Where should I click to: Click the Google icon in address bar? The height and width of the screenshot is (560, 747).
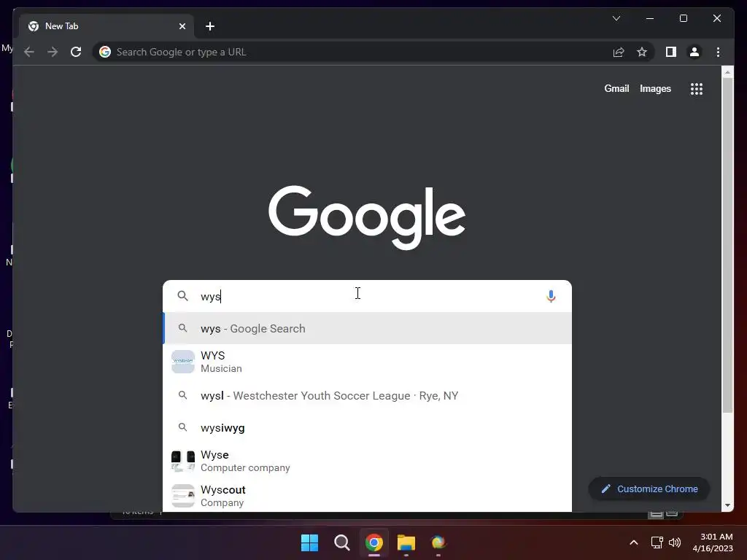click(105, 52)
